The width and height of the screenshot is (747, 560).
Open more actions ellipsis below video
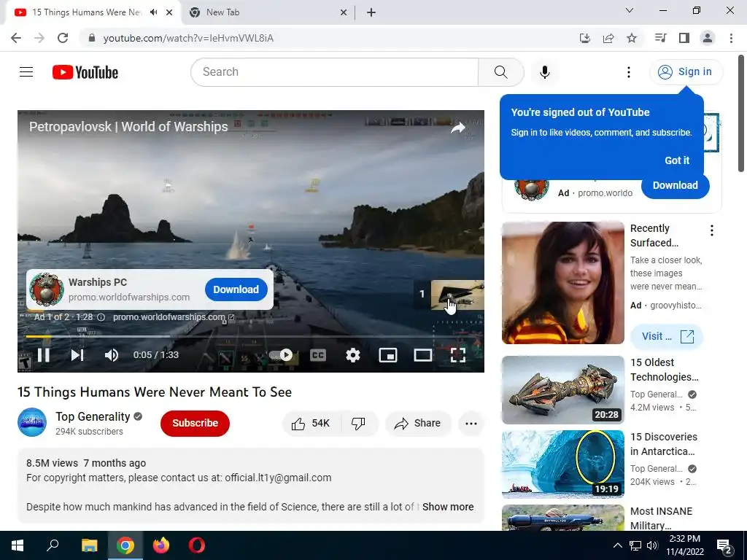[471, 424]
